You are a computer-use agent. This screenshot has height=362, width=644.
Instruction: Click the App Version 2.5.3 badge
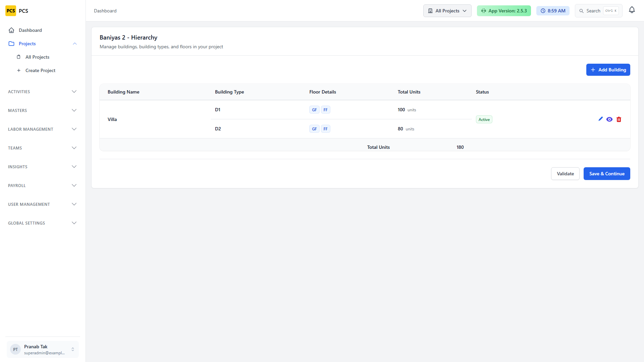[x=504, y=11]
